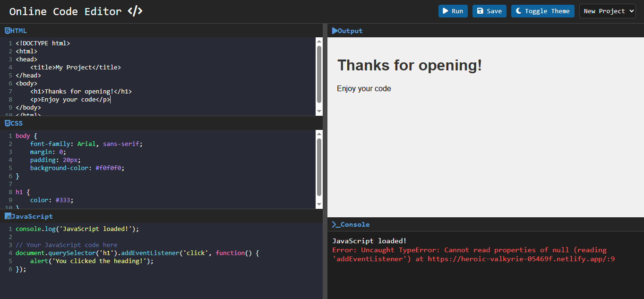The image size is (644, 299).
Task: Save the current project
Action: pyautogui.click(x=489, y=11)
